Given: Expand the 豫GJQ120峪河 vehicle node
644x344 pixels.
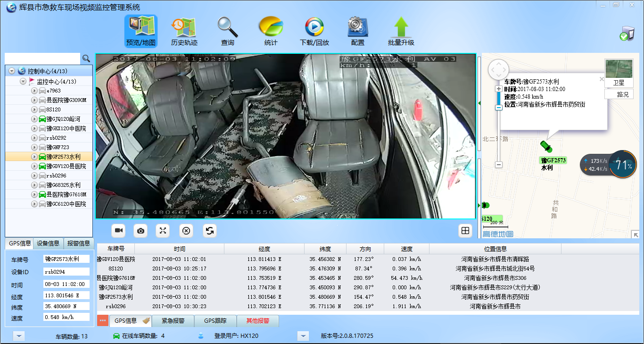Looking at the screenshot, I should point(34,119).
